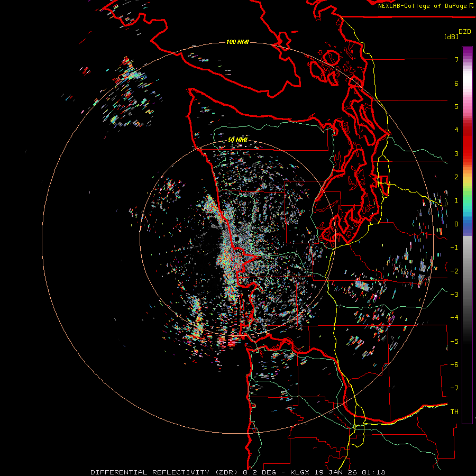Click the 50 NMI range ring label

(237, 140)
